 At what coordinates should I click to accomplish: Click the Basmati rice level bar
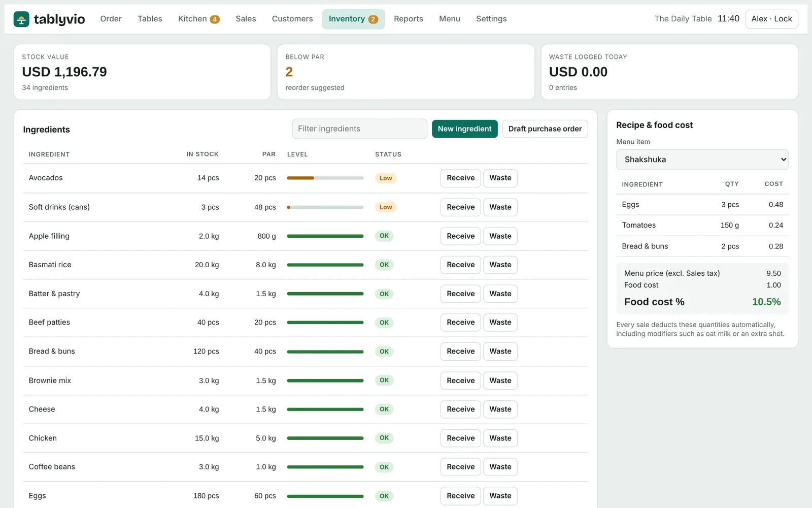coord(325,265)
